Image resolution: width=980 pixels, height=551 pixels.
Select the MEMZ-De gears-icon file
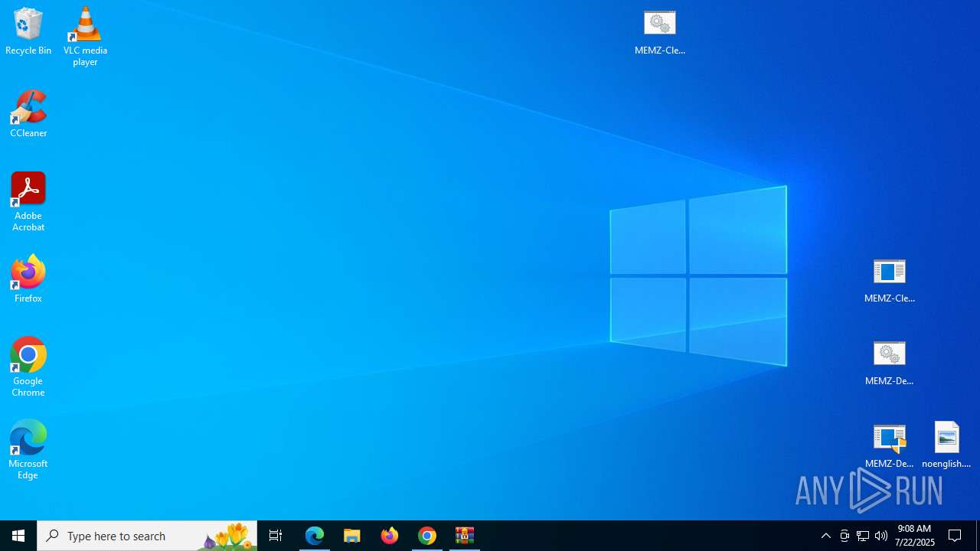point(890,364)
